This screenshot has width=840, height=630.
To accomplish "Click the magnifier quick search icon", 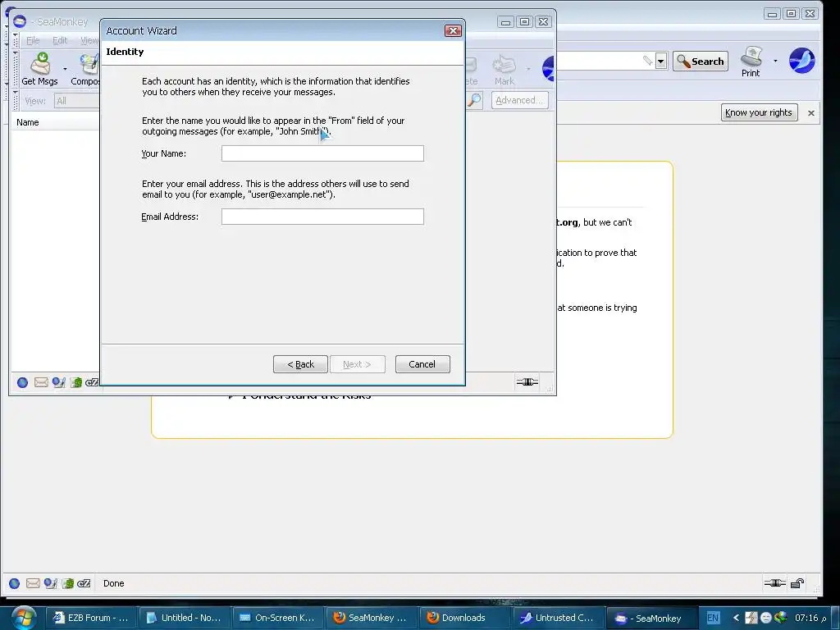I will 475,100.
